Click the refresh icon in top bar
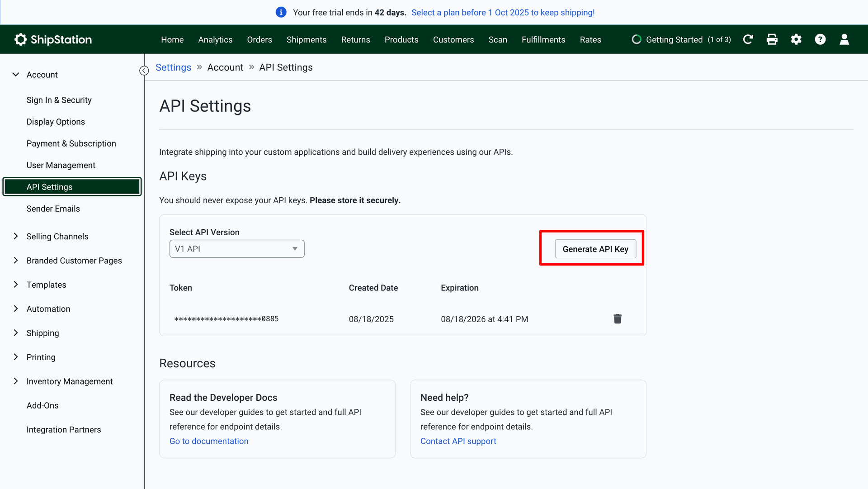The height and width of the screenshot is (489, 868). tap(748, 39)
